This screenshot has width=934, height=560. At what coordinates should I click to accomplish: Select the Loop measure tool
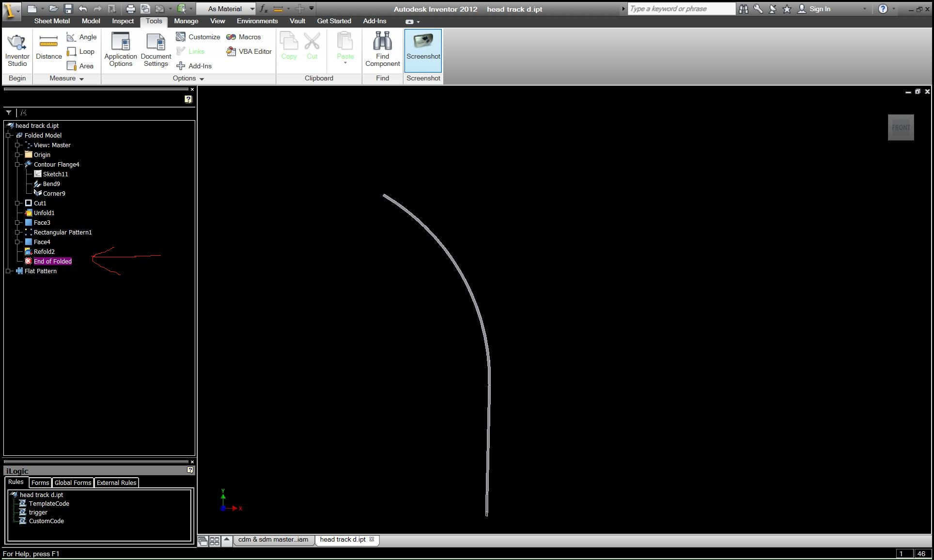tap(80, 51)
